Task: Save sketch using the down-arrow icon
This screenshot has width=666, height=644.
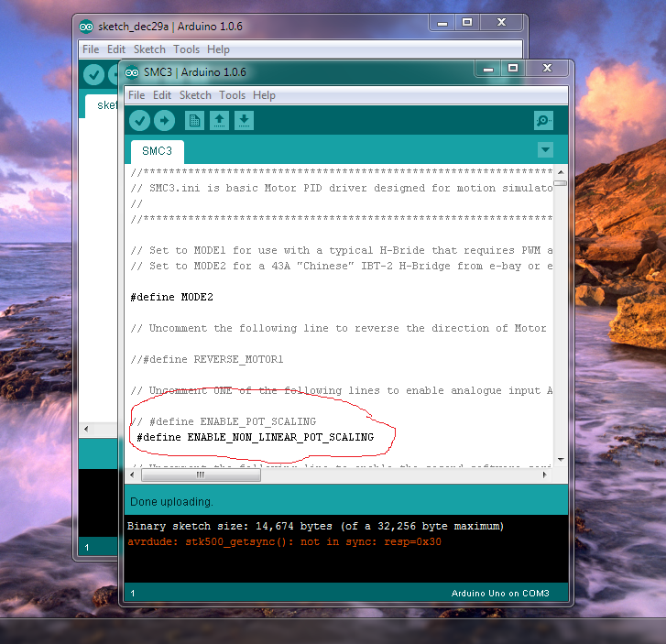Action: coord(244,121)
